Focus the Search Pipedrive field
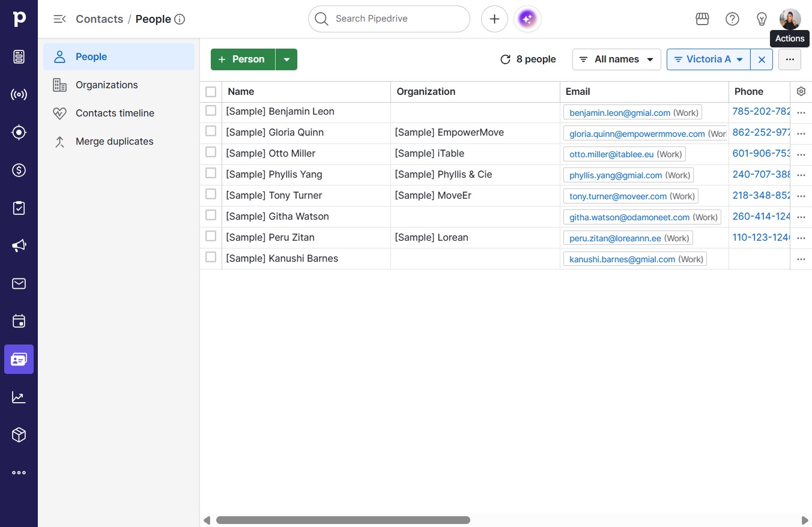This screenshot has width=812, height=527. pyautogui.click(x=389, y=19)
